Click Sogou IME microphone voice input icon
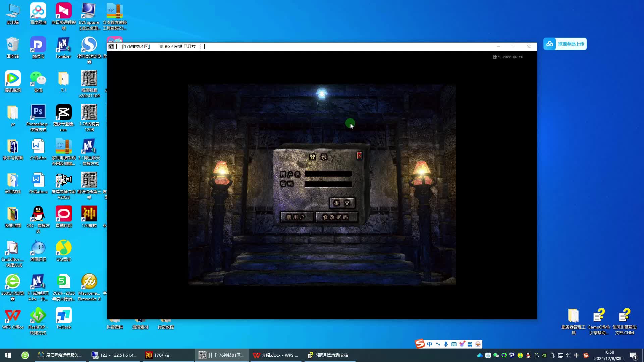The width and height of the screenshot is (644, 362). point(446,344)
